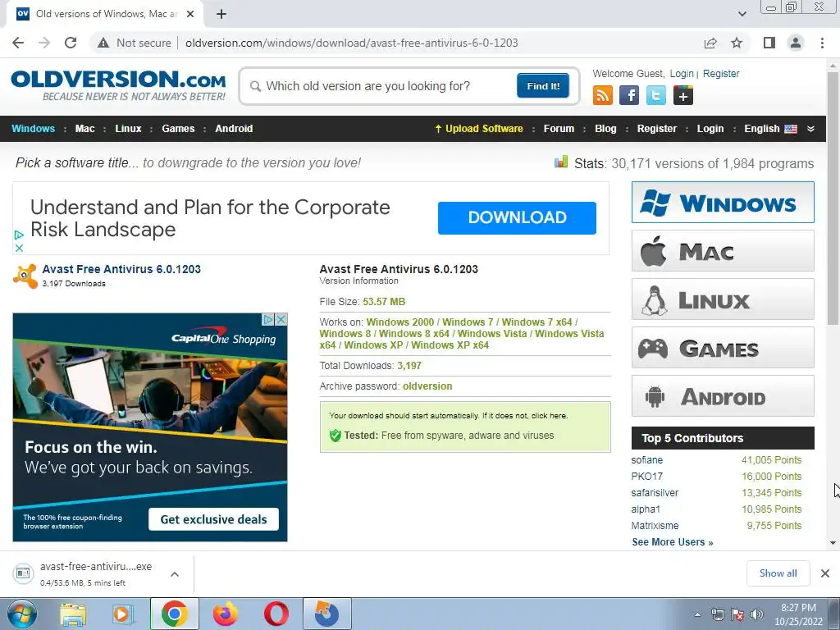840x630 pixels.
Task: Expand the language double-chevron arrow
Action: pyautogui.click(x=810, y=129)
